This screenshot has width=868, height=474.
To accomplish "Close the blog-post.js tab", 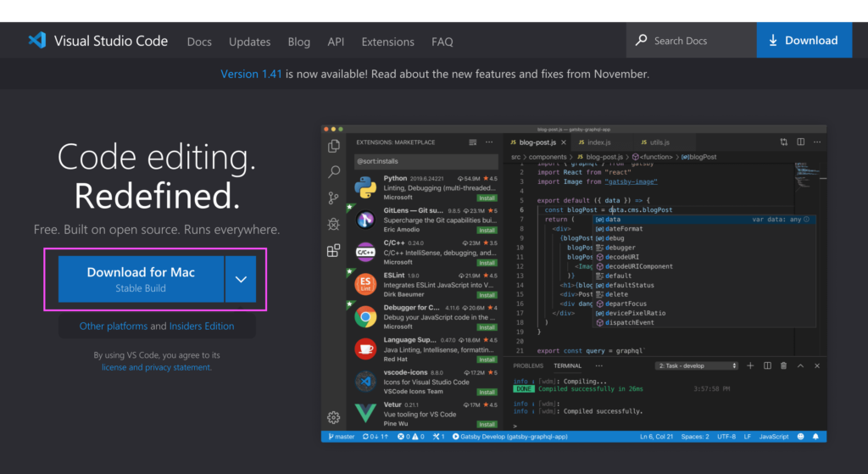I will [564, 142].
